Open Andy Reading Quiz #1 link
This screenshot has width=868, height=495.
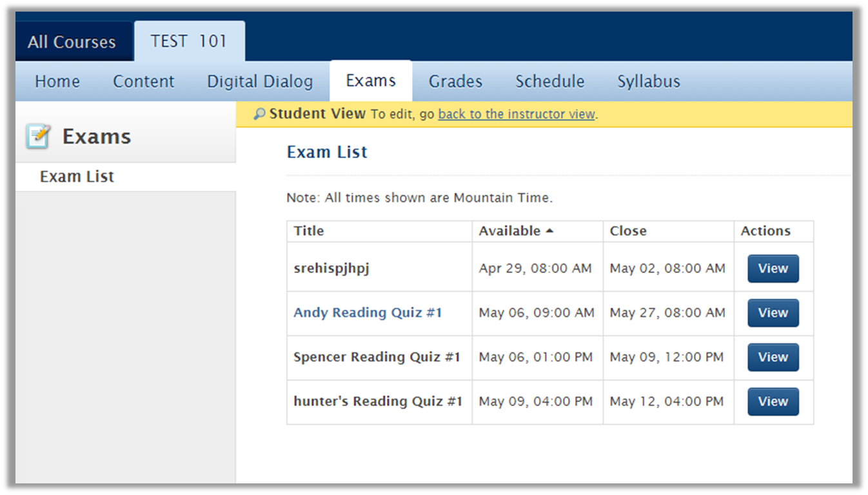(368, 312)
